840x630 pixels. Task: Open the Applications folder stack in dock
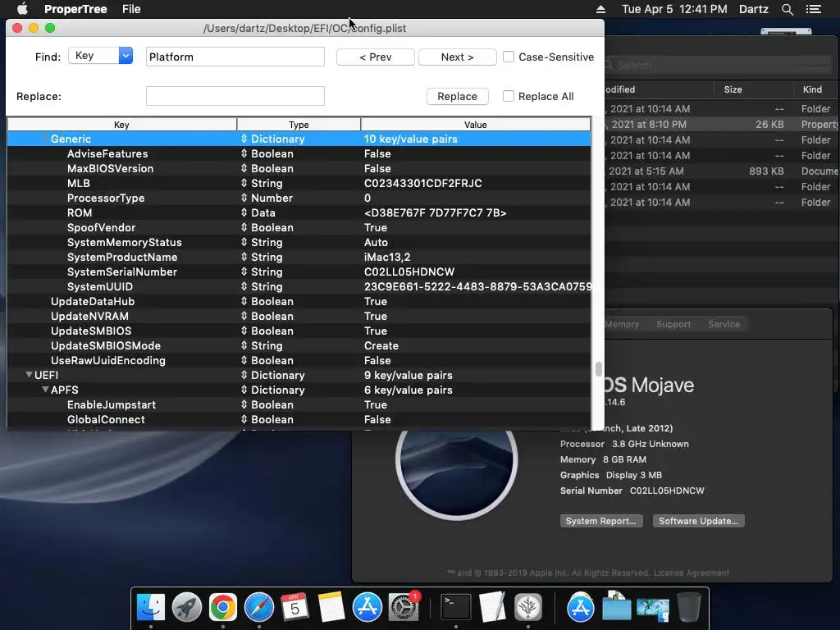point(581,608)
